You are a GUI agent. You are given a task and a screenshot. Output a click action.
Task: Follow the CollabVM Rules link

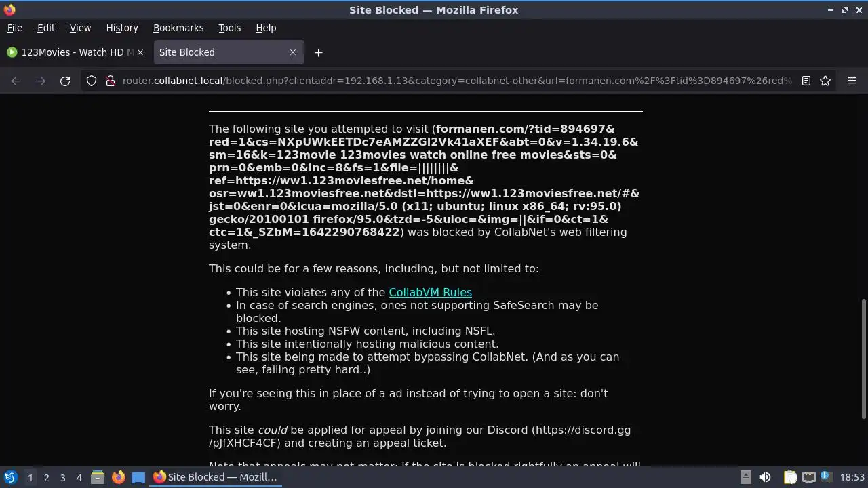430,292
